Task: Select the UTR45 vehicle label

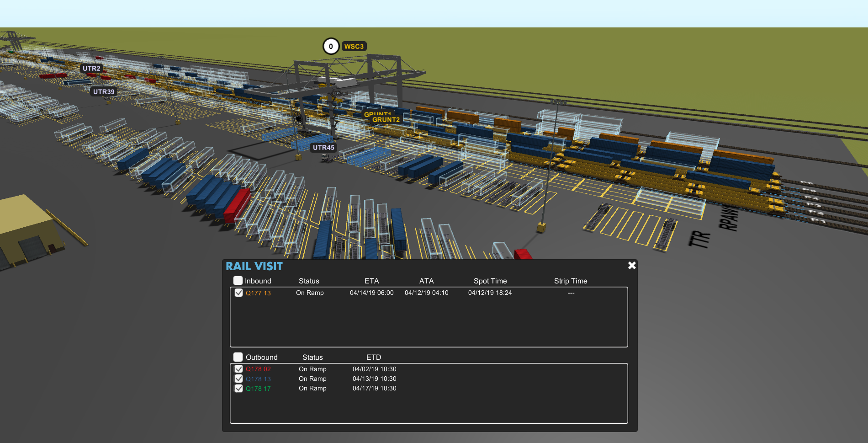Action: pos(323,147)
